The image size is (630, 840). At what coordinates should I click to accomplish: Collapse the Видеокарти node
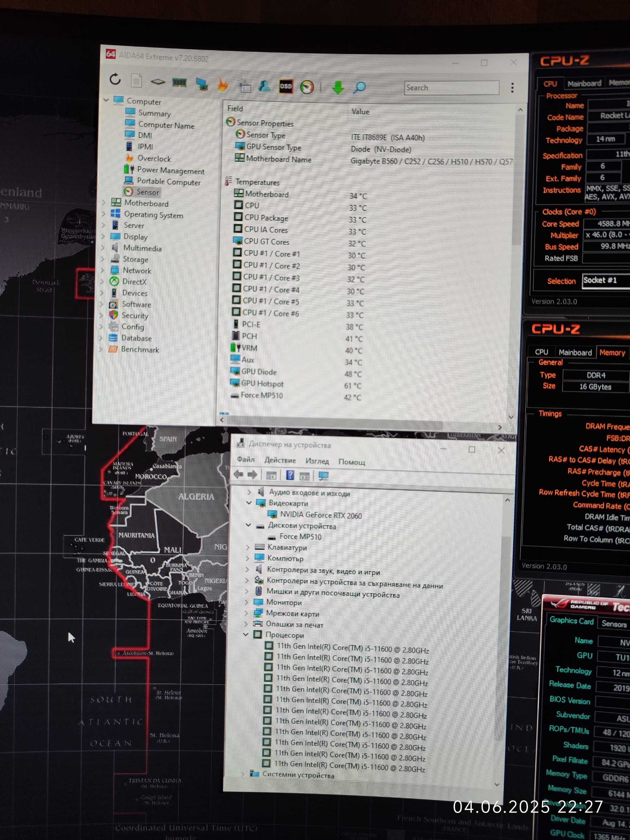[249, 502]
